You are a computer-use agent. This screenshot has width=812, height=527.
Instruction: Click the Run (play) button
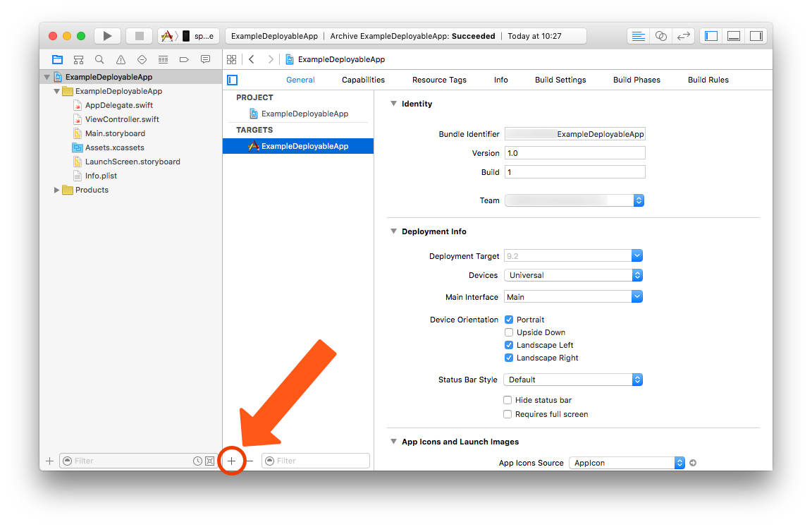pos(107,36)
